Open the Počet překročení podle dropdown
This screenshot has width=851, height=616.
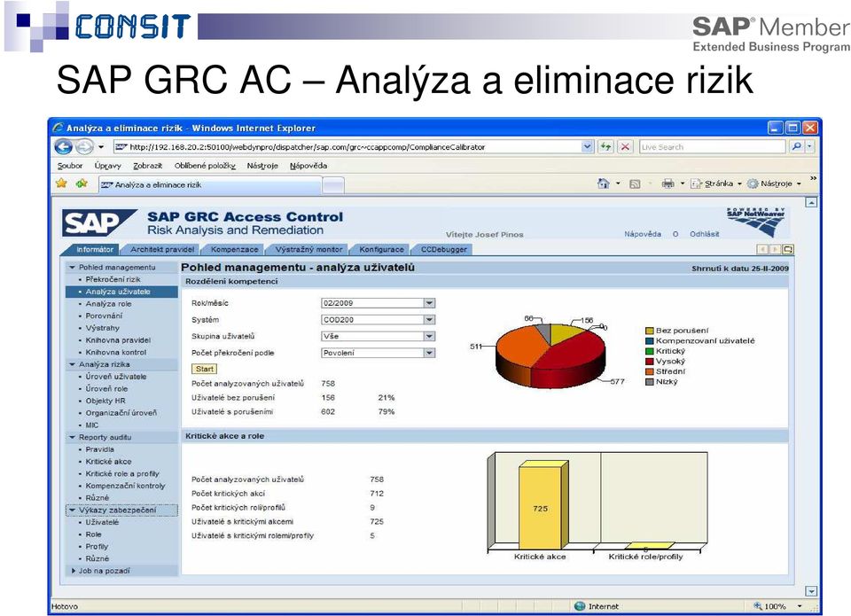pos(429,353)
